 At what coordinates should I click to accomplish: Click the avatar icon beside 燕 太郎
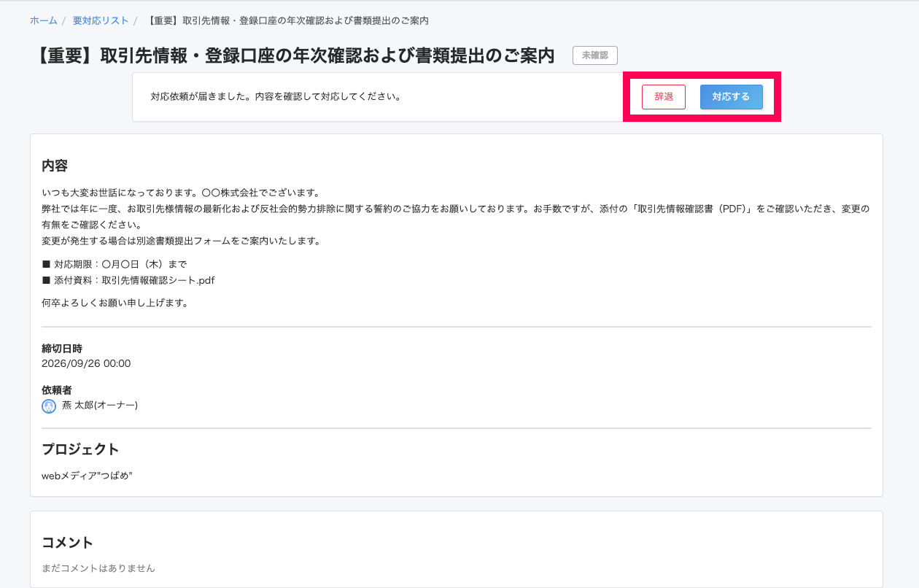point(49,406)
